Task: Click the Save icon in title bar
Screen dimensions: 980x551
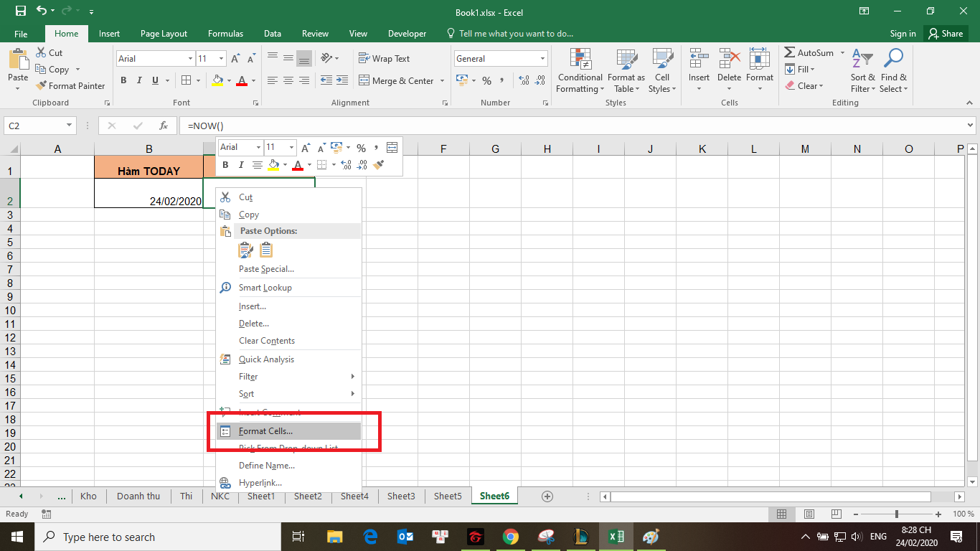Action: 20,11
